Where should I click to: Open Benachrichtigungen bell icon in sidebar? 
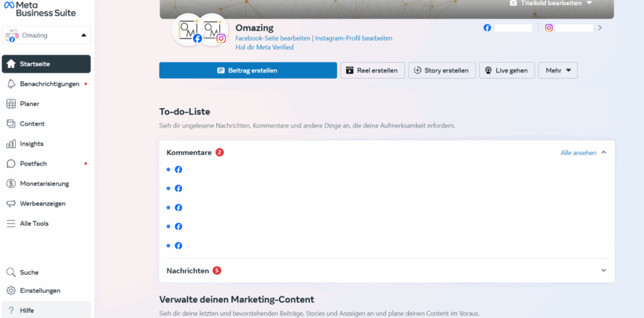(11, 84)
